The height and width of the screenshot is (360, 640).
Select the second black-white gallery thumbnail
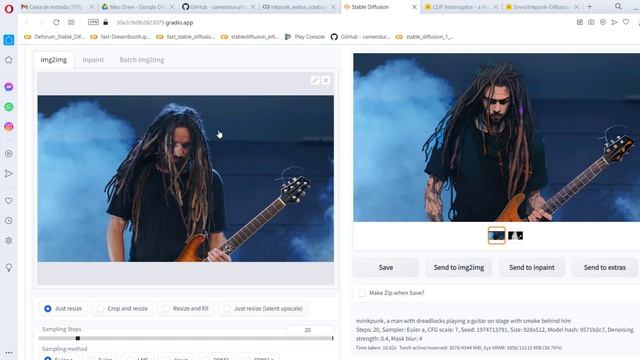pos(515,236)
